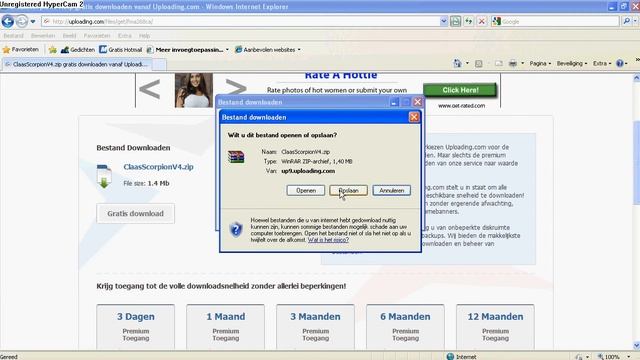Expand the Beveiliging toolbar menu
Image resolution: width=640 pixels, height=360 pixels.
click(572, 63)
